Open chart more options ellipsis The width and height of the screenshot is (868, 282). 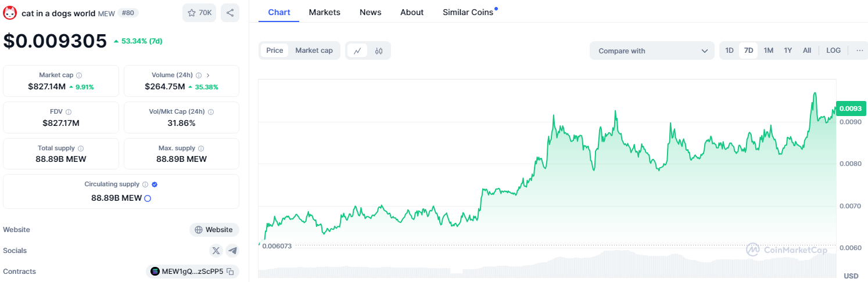860,50
